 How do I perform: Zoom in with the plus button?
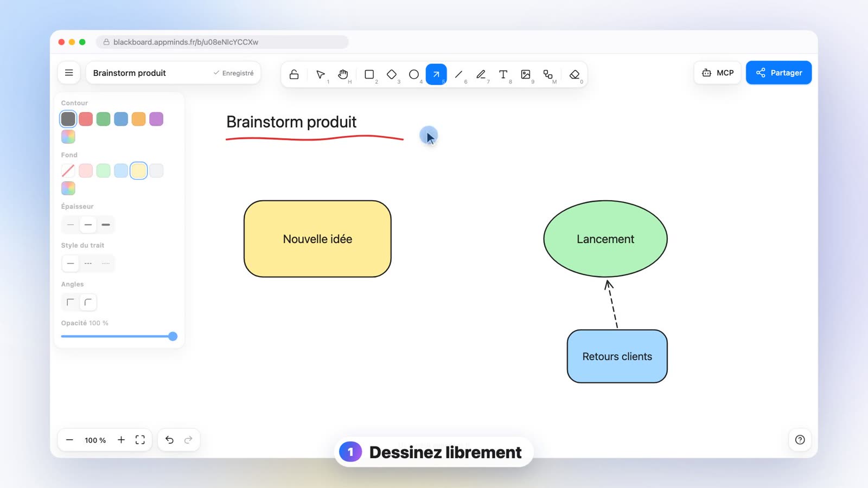(x=121, y=440)
